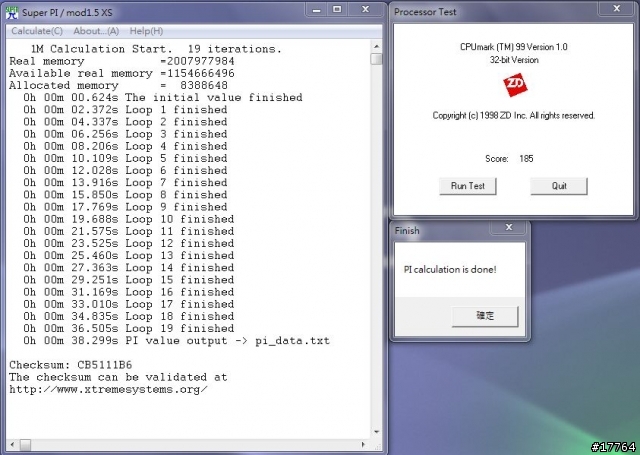Screen dimensions: 640x455
Task: Click the Super PI title bar icon
Action: pyautogui.click(x=13, y=12)
